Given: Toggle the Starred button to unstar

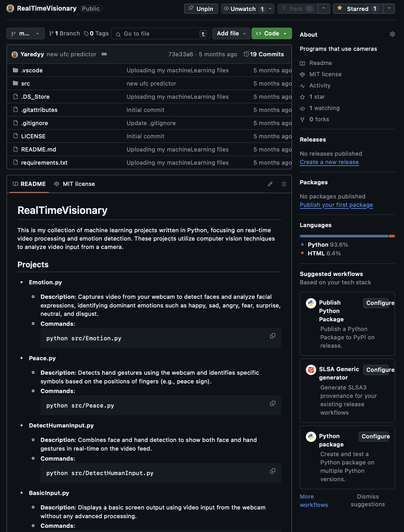Looking at the screenshot, I should (358, 9).
